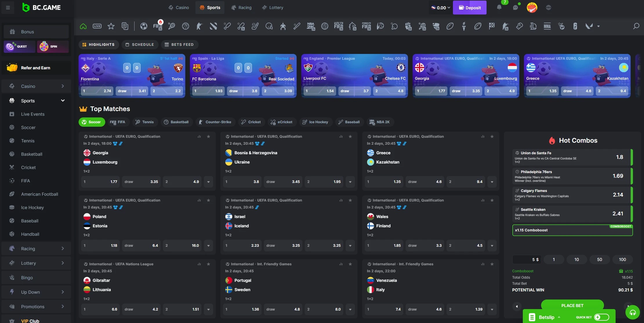This screenshot has height=323, width=644.
Task: Switch to the Casino top tab
Action: pos(179,8)
